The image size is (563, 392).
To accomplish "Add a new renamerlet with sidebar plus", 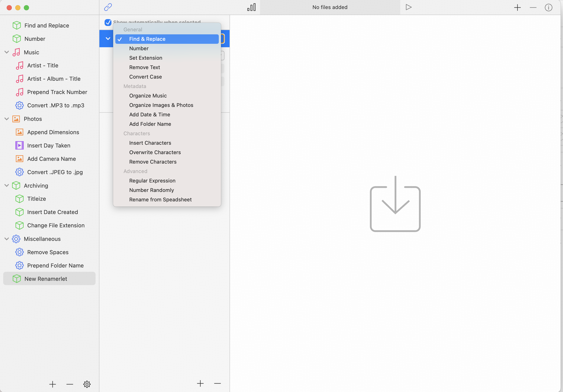I will pos(52,384).
